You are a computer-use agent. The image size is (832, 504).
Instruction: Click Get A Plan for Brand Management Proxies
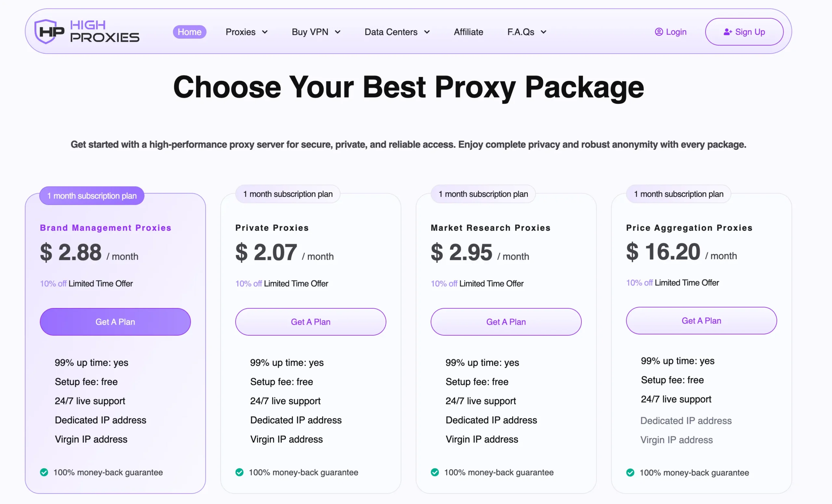(115, 321)
